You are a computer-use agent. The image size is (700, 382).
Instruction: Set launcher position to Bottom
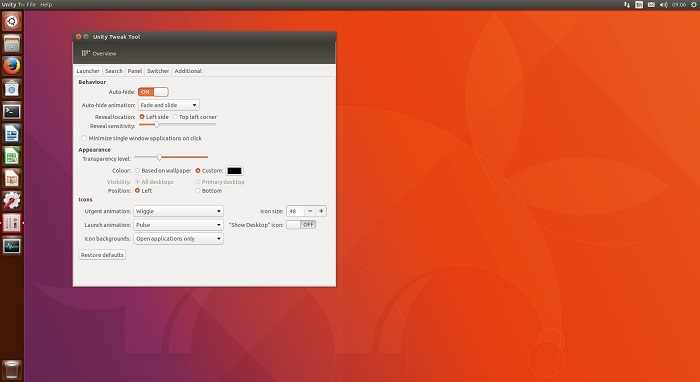tap(208, 191)
